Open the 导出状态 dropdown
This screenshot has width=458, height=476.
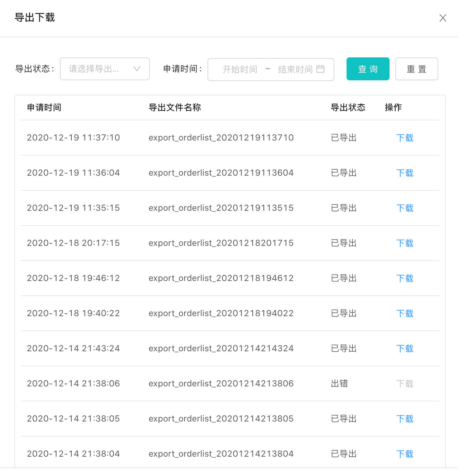click(x=97, y=69)
